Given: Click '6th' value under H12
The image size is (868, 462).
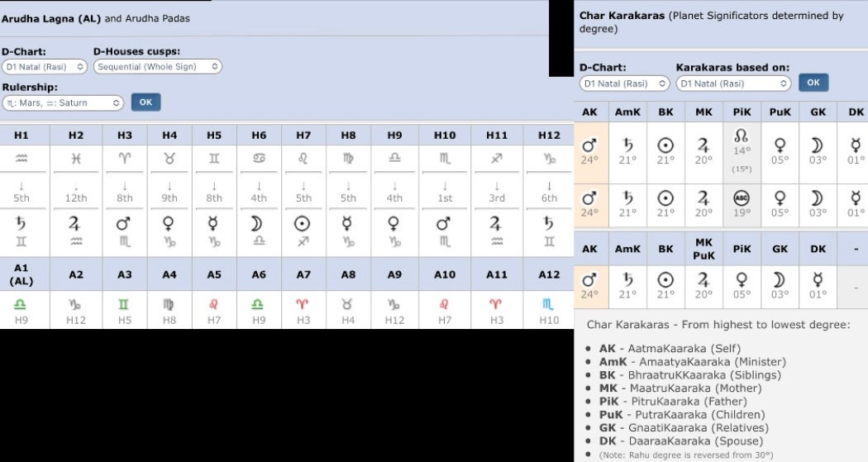Looking at the screenshot, I should tap(549, 198).
